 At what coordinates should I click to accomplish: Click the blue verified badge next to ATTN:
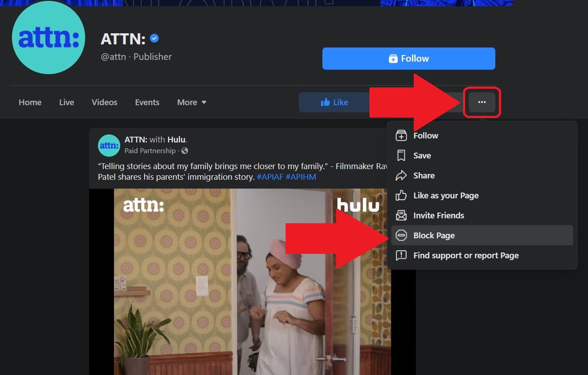click(154, 39)
